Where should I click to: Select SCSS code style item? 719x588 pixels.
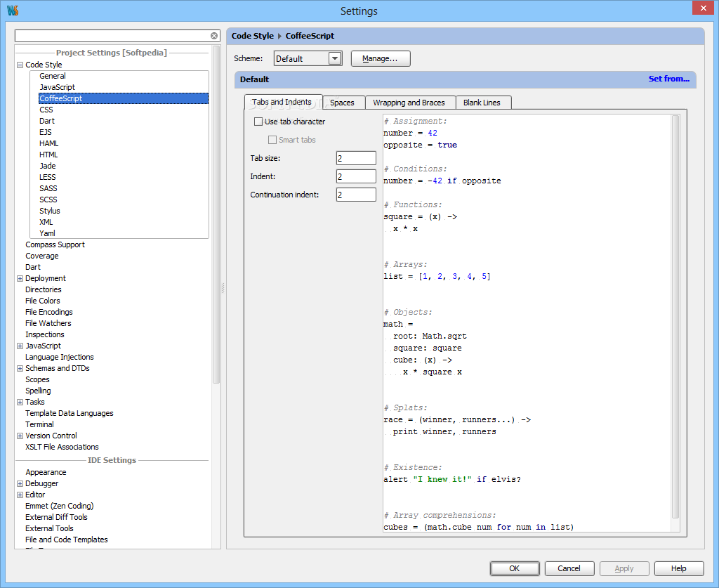[x=48, y=200]
